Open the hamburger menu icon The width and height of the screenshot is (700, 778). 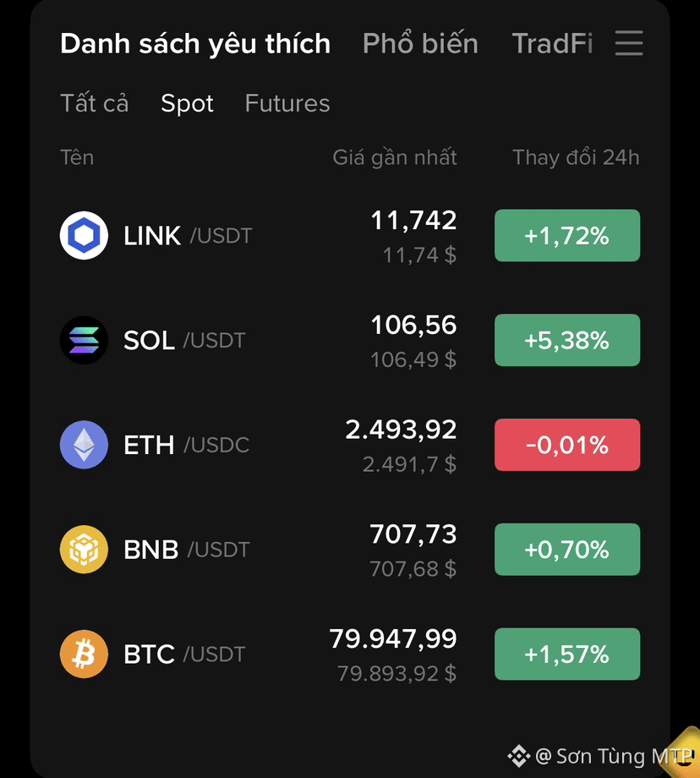tap(628, 43)
